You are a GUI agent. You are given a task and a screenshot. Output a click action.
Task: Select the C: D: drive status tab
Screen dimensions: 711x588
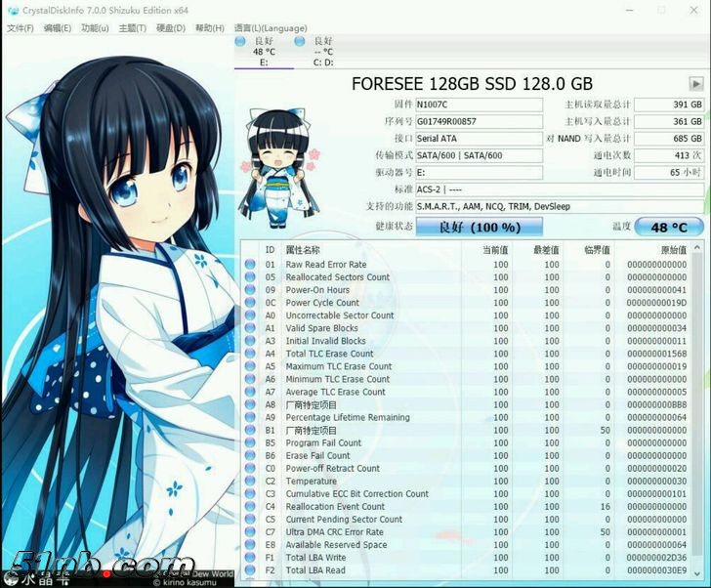coord(322,52)
